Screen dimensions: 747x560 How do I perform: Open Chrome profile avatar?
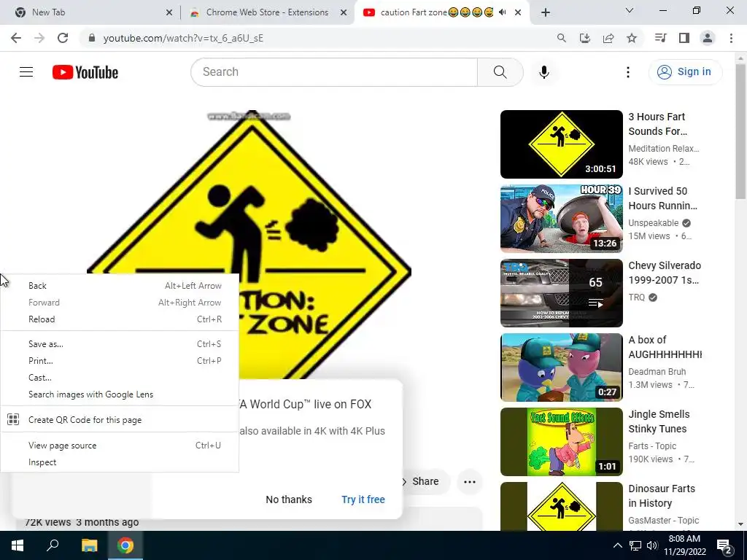click(x=708, y=38)
